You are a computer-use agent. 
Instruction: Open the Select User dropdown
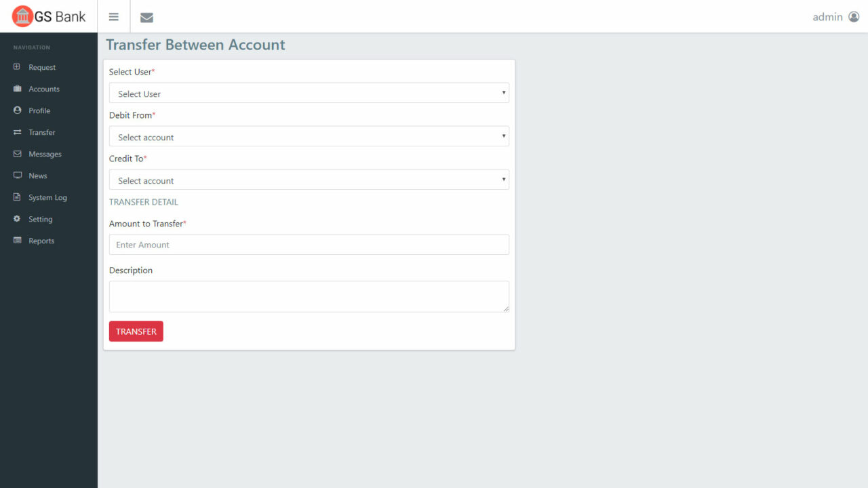[309, 94]
